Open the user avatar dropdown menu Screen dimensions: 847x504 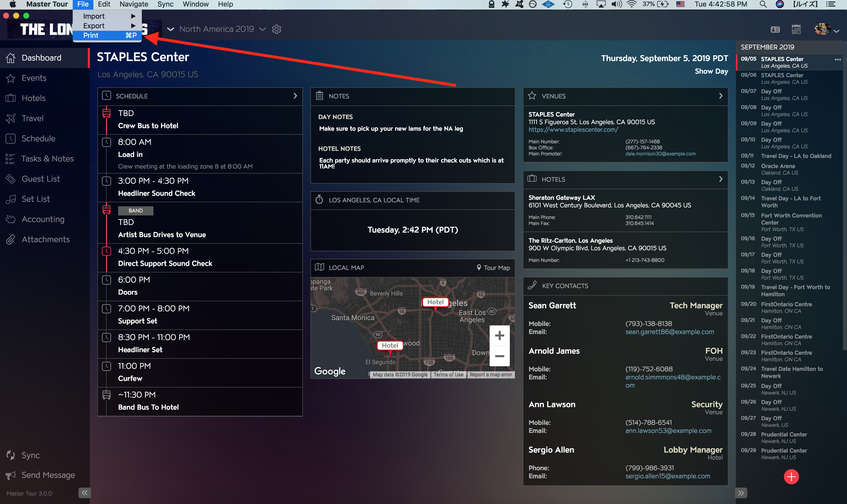click(x=827, y=30)
